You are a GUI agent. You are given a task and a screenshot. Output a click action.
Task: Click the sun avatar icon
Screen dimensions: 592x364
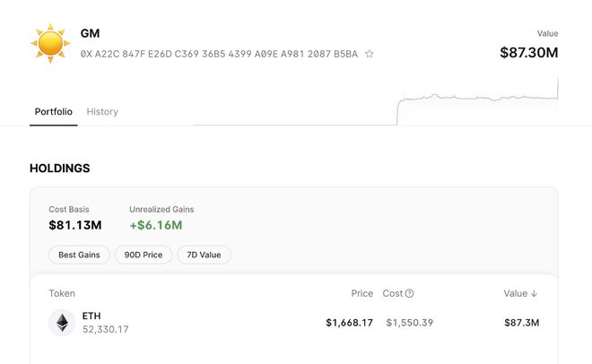click(x=50, y=43)
